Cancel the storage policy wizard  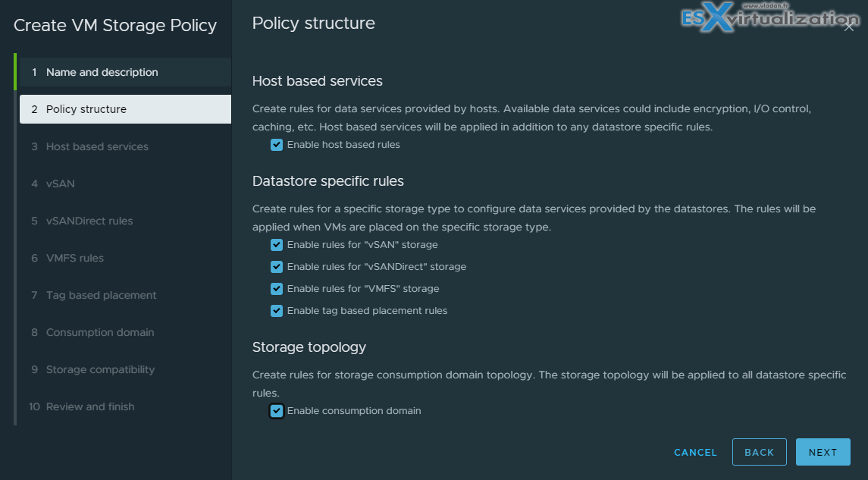[695, 452]
